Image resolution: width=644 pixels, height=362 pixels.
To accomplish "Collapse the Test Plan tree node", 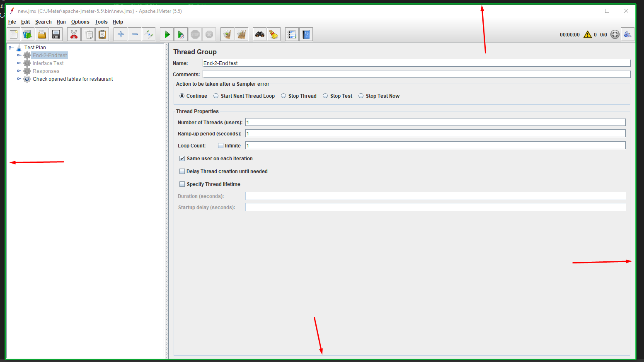I will coord(10,48).
